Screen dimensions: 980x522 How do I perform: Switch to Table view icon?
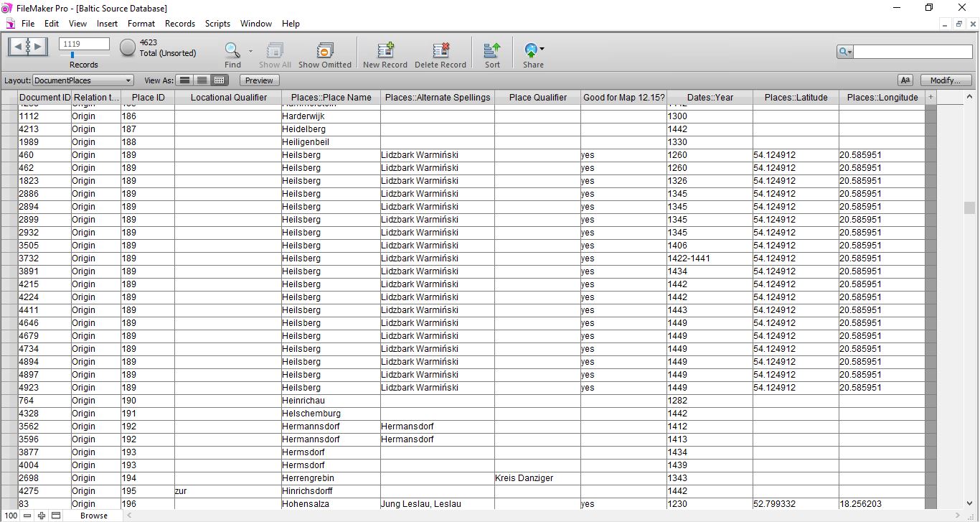220,80
